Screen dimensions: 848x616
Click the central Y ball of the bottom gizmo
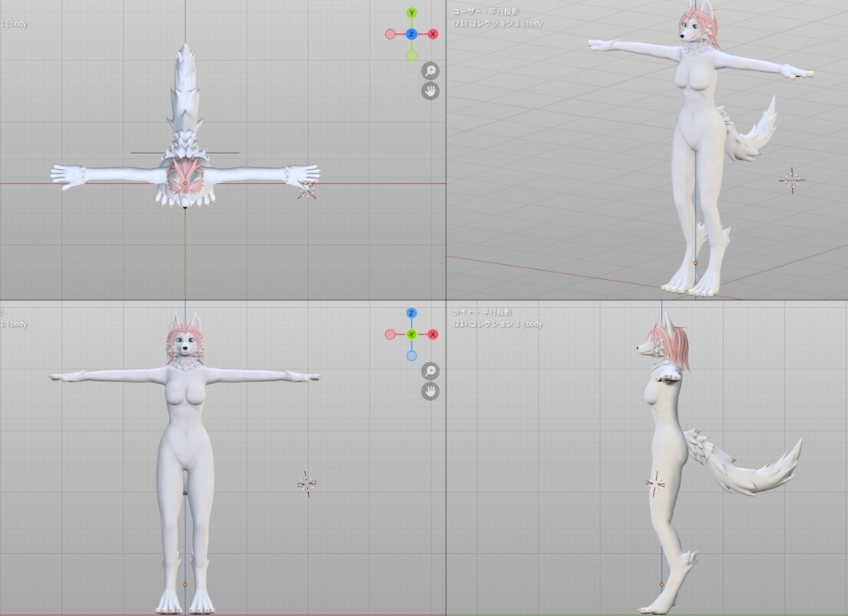pos(411,334)
